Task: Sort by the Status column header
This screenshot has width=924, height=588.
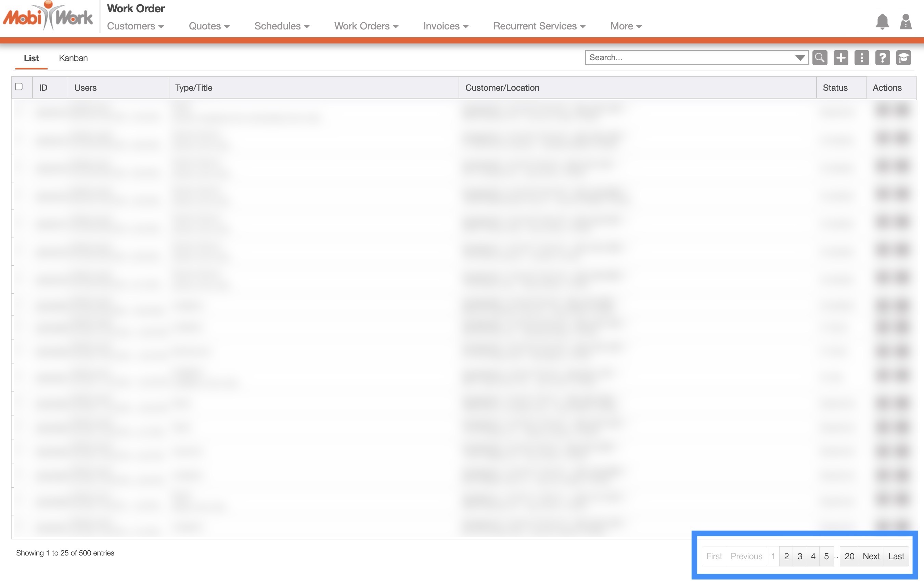Action: pos(835,88)
